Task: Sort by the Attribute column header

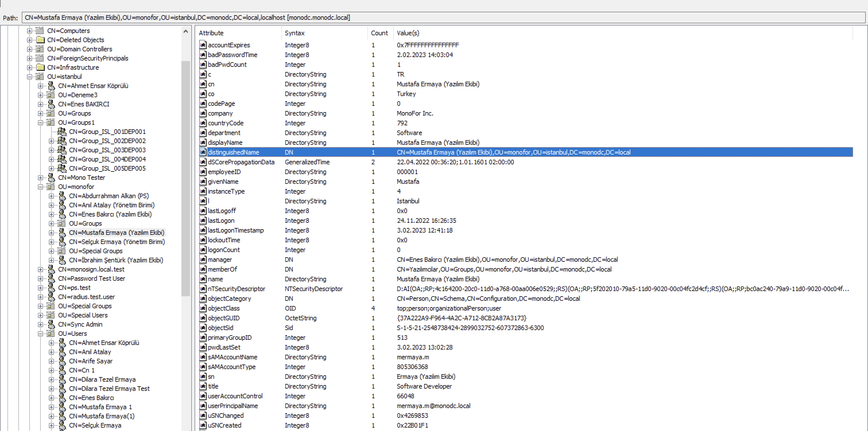Action: (211, 33)
